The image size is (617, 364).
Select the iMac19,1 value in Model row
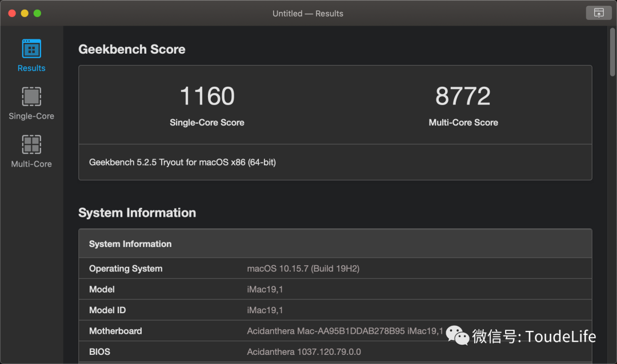[x=265, y=289]
